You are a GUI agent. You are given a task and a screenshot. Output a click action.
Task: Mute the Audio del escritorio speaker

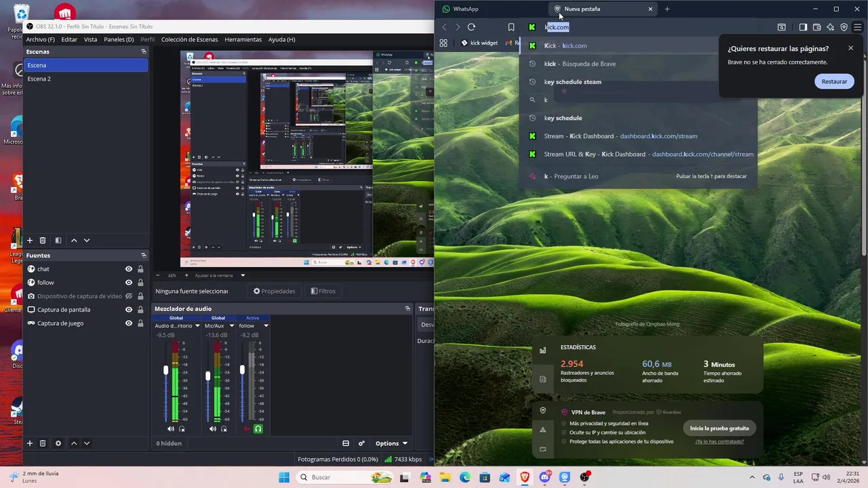171,428
